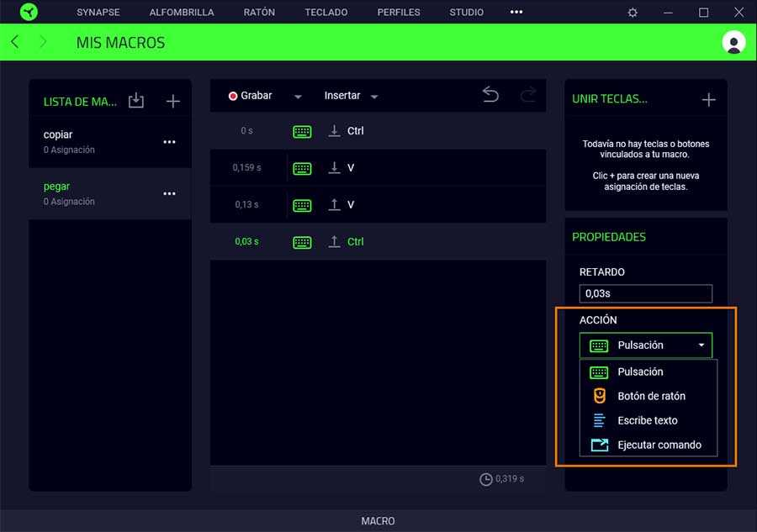Start recording with the Grabar button
The height and width of the screenshot is (532, 757).
click(251, 96)
